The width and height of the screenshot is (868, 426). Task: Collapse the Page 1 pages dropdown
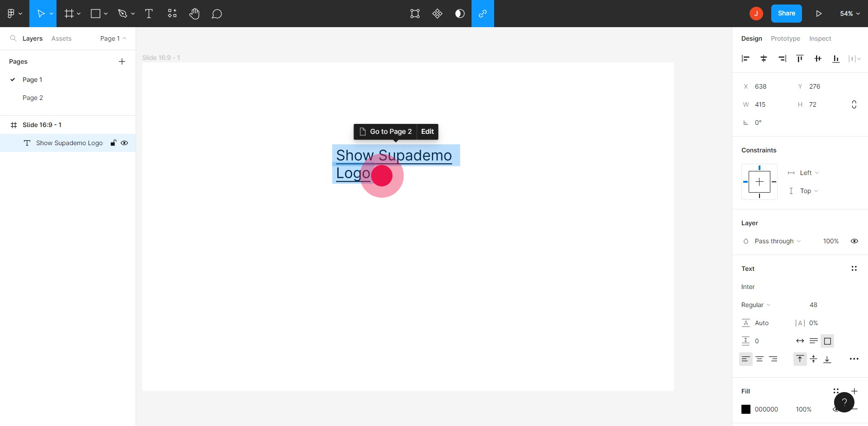click(113, 38)
